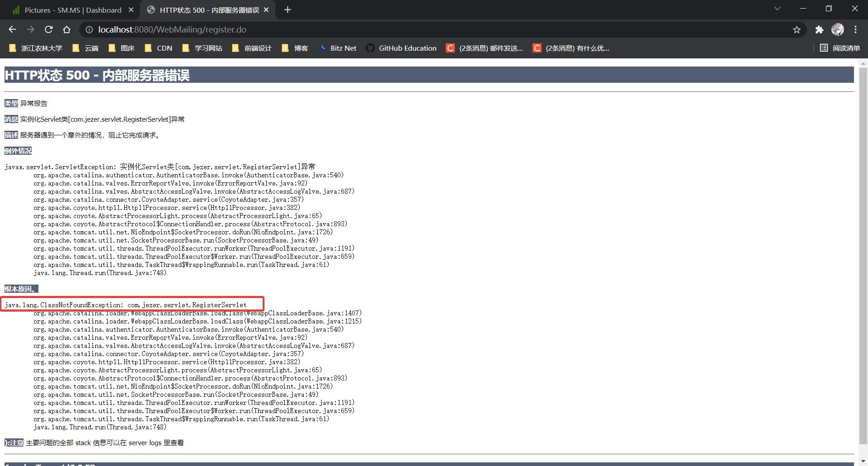Go back to the previous page
Image resolution: width=868 pixels, height=466 pixels.
click(x=12, y=29)
